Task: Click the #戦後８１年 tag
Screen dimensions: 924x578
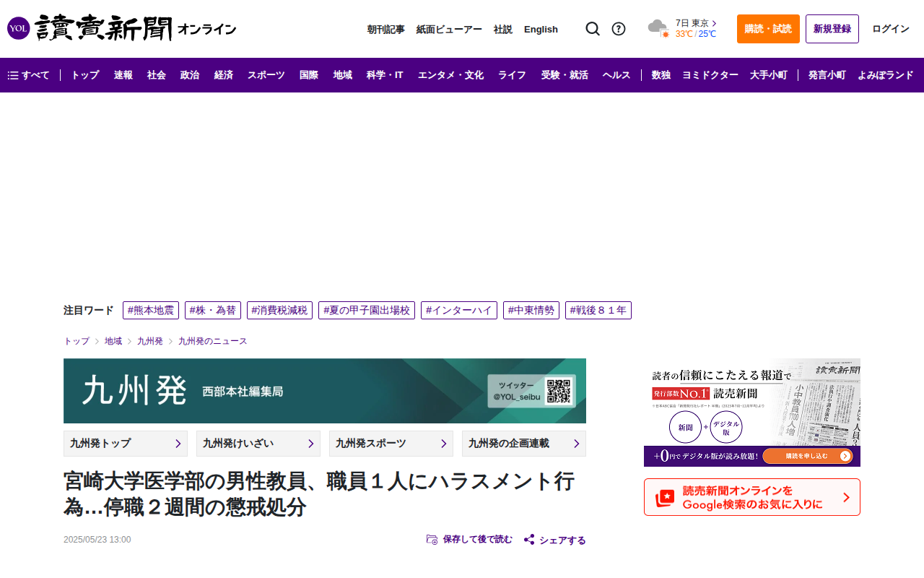Action: 598,310
